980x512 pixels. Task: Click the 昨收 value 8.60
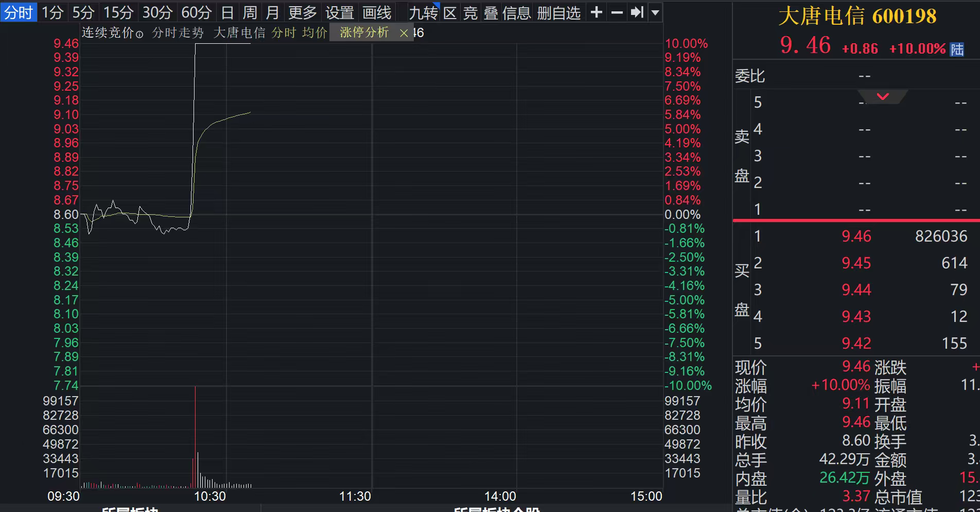click(x=856, y=441)
